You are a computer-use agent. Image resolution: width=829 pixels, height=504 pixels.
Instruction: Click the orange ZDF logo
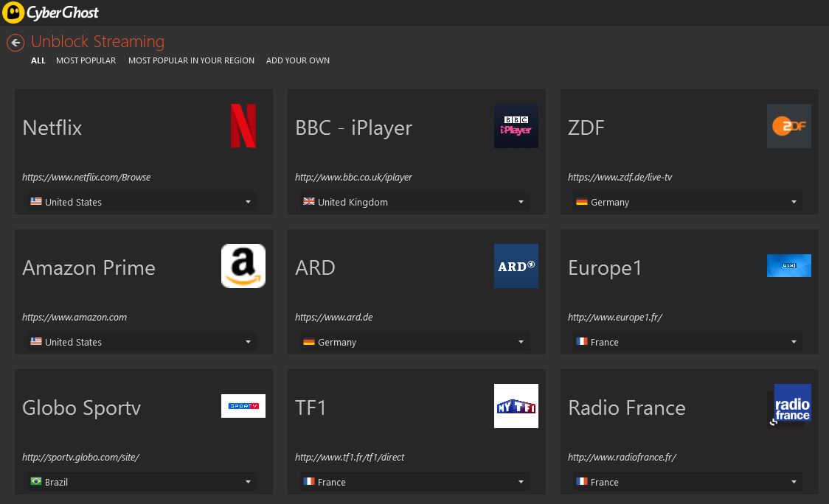coord(789,126)
